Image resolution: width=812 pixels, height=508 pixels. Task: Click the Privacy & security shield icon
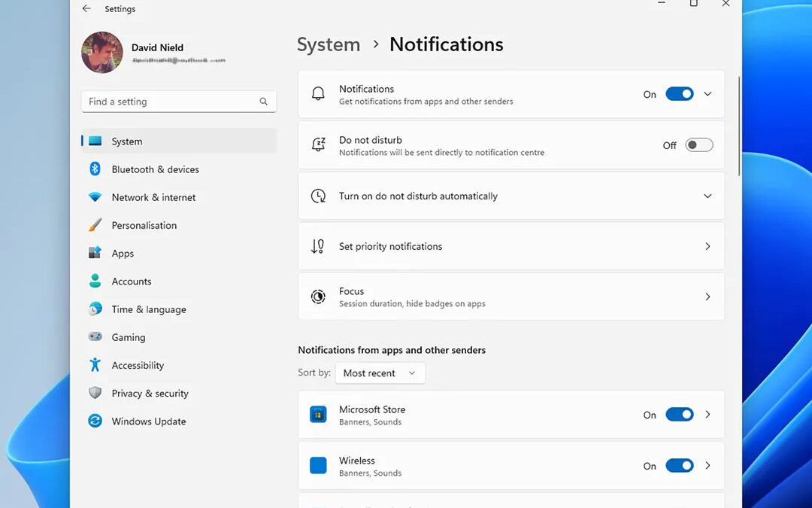pyautogui.click(x=95, y=394)
